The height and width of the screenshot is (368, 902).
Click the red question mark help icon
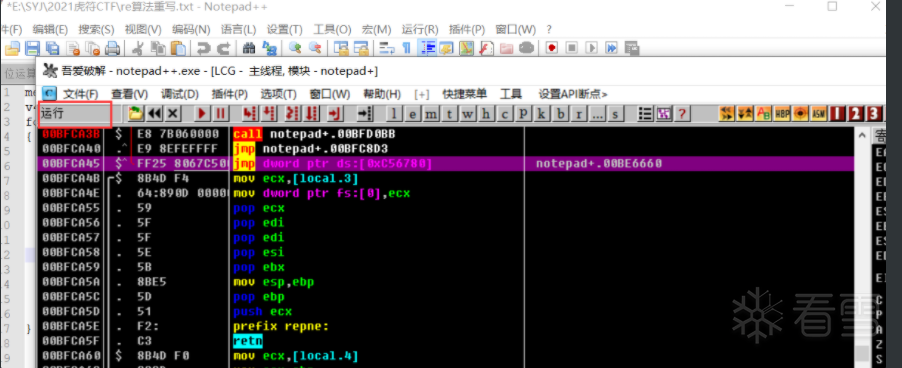click(682, 114)
